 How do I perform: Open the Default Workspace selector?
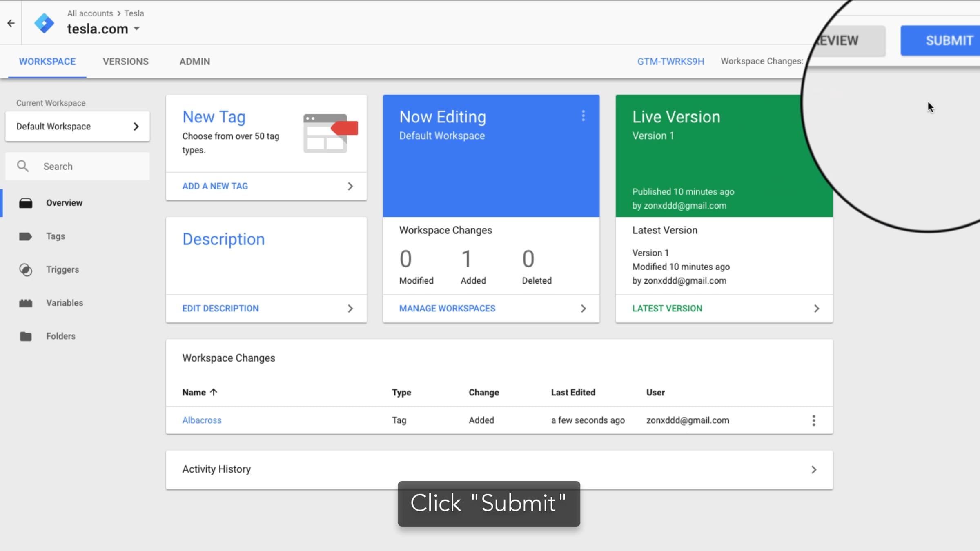pyautogui.click(x=78, y=127)
